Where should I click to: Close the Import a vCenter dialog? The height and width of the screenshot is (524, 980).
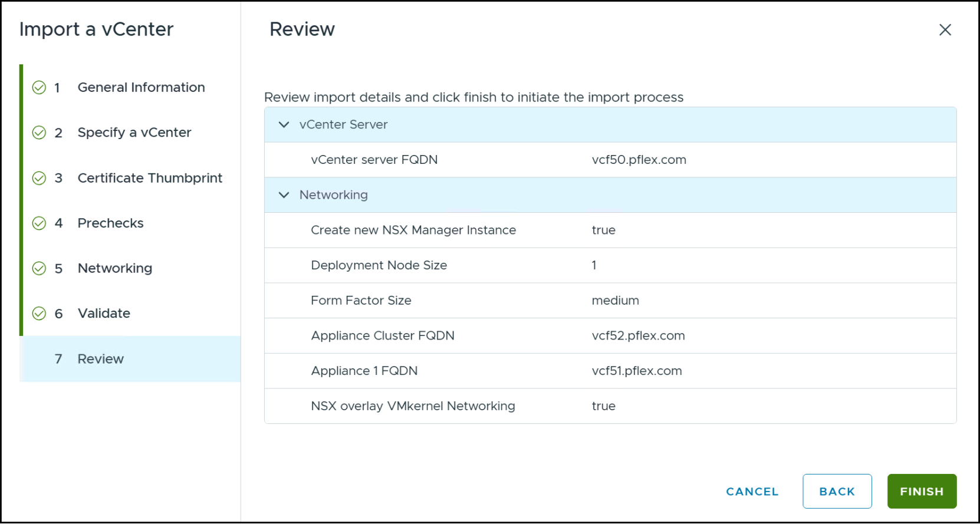945,29
